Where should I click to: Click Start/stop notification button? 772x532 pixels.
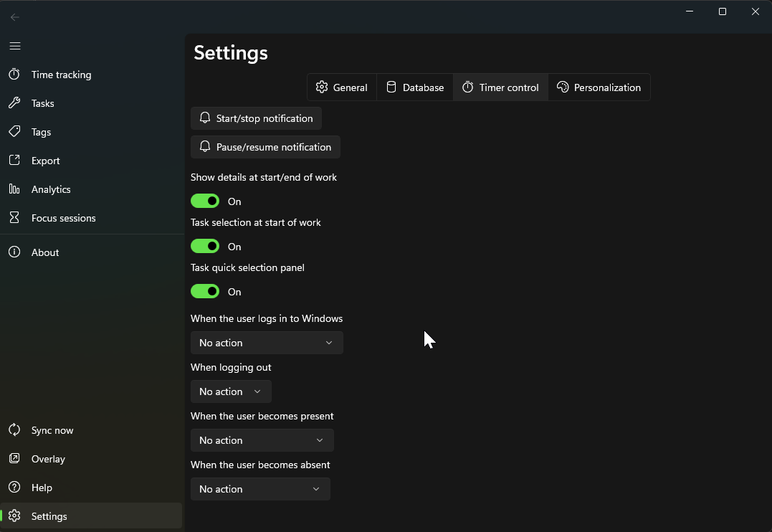pyautogui.click(x=256, y=118)
